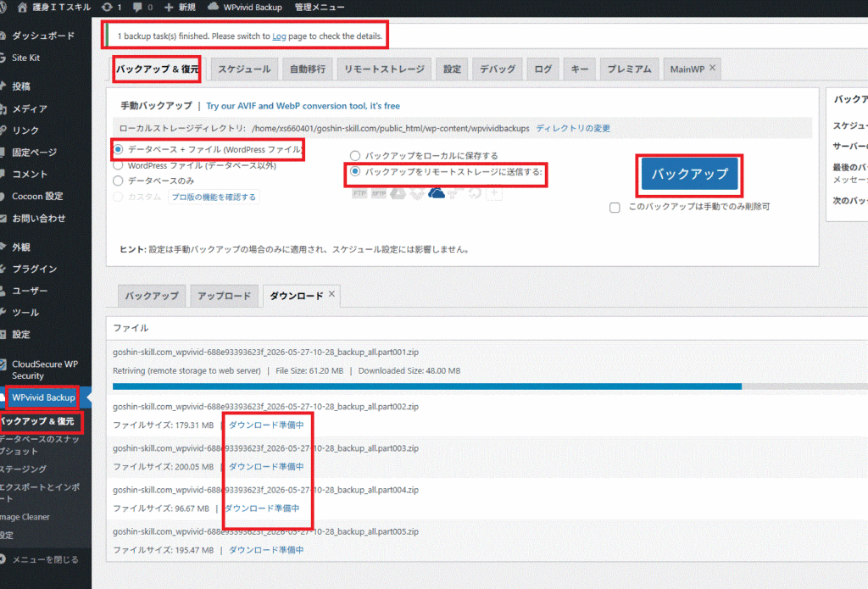Click ダウンロード準備中 for part005.zip

265,550
